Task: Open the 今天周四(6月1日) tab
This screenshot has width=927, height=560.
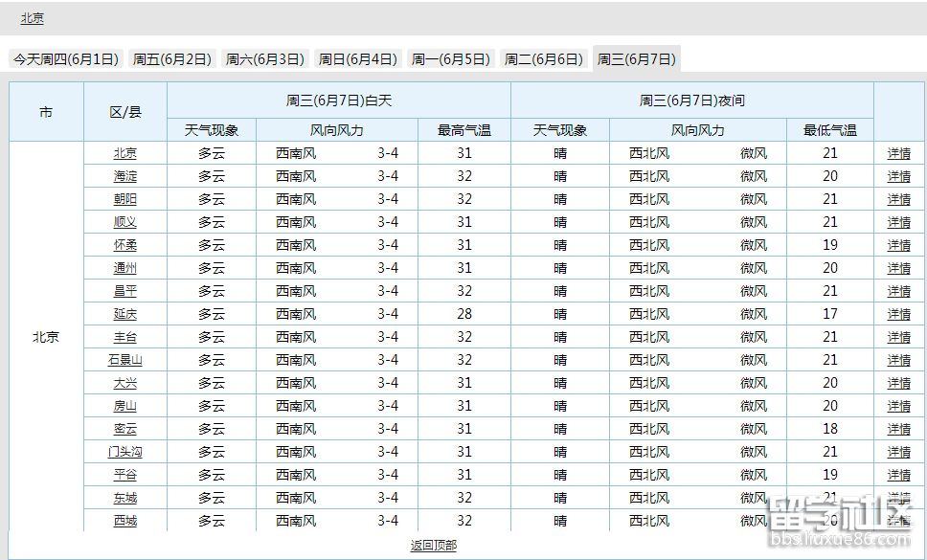Action: tap(65, 57)
